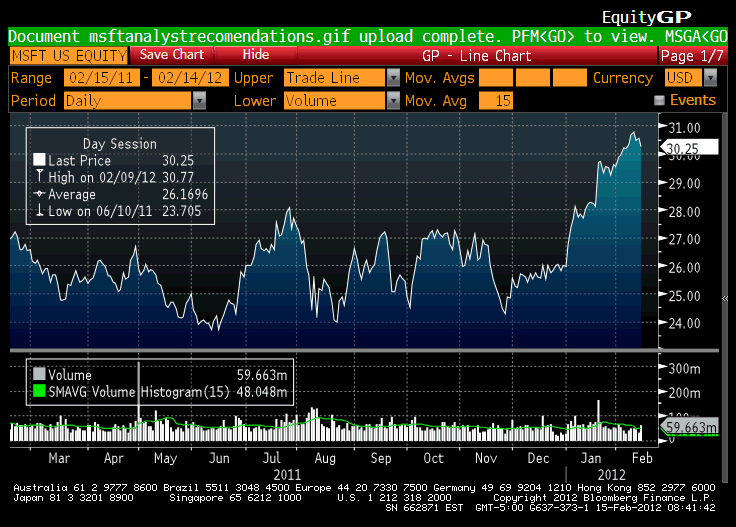Image resolution: width=736 pixels, height=527 pixels.
Task: Click the third Mov. Avgs input box
Action: 569,77
